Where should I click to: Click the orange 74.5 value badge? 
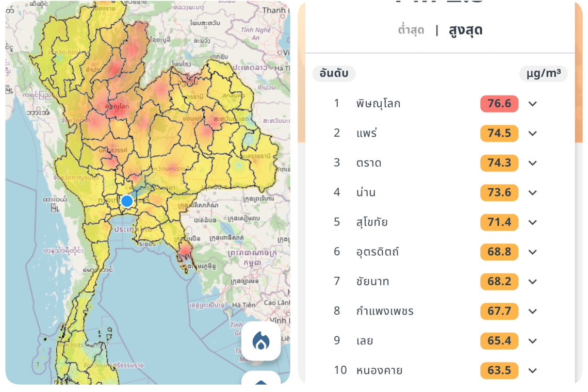(499, 134)
